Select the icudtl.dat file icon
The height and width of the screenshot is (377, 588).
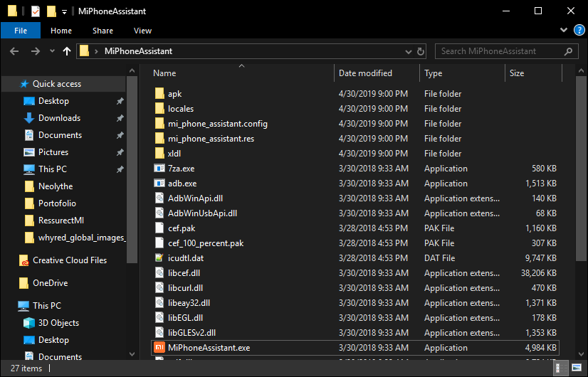(159, 257)
